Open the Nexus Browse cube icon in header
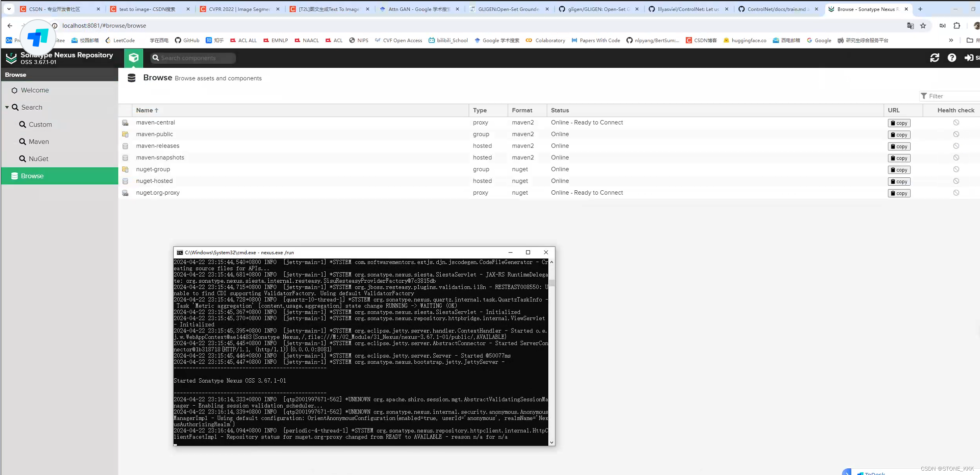 point(133,58)
